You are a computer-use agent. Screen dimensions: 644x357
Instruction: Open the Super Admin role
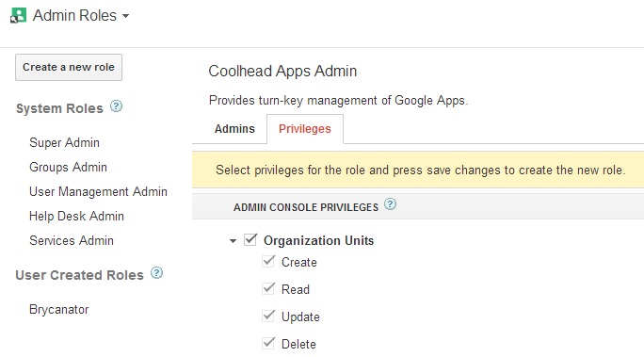[x=64, y=142]
